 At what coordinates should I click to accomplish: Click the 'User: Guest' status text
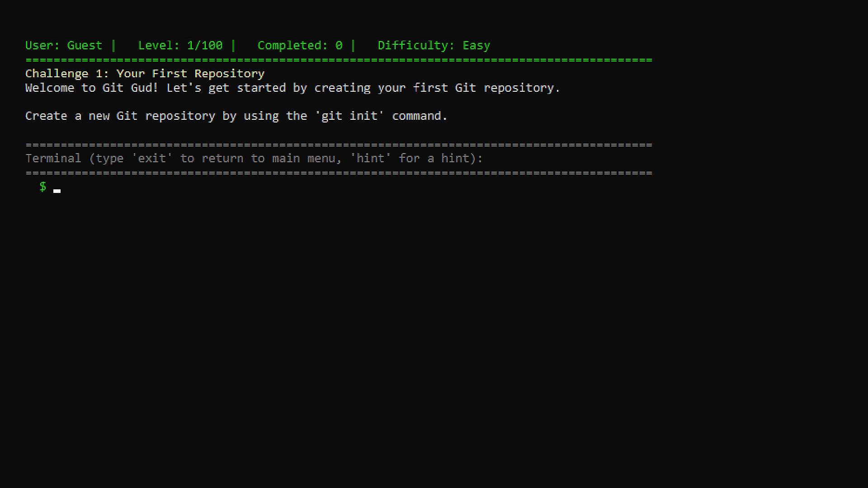pos(63,46)
